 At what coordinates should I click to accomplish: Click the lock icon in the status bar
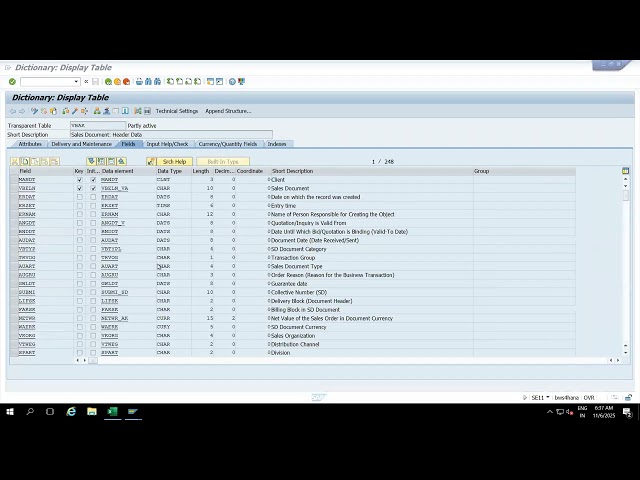[629, 398]
